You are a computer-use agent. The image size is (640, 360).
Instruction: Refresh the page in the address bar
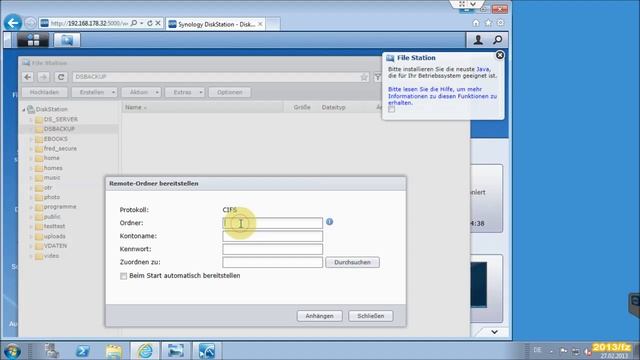(150, 23)
